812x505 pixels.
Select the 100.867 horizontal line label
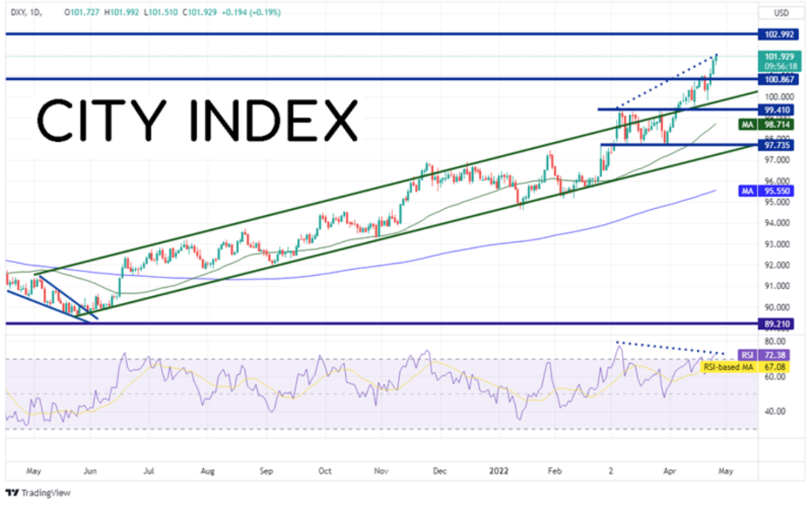click(x=778, y=79)
